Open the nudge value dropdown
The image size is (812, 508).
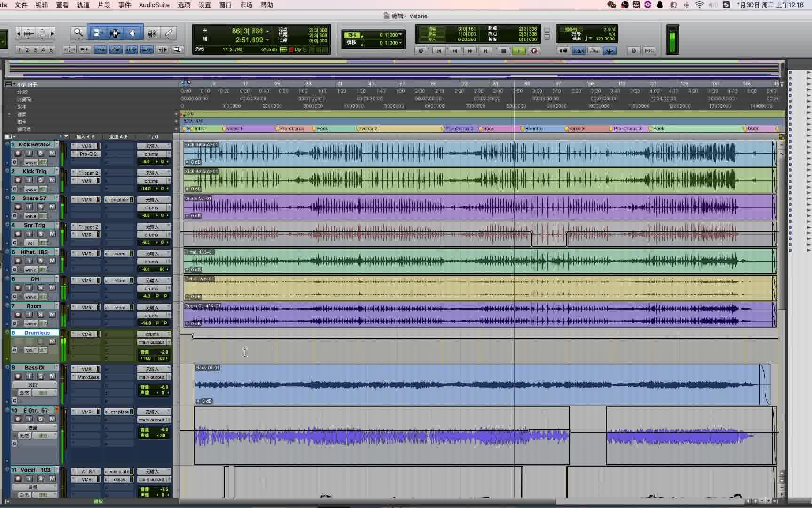pos(400,43)
